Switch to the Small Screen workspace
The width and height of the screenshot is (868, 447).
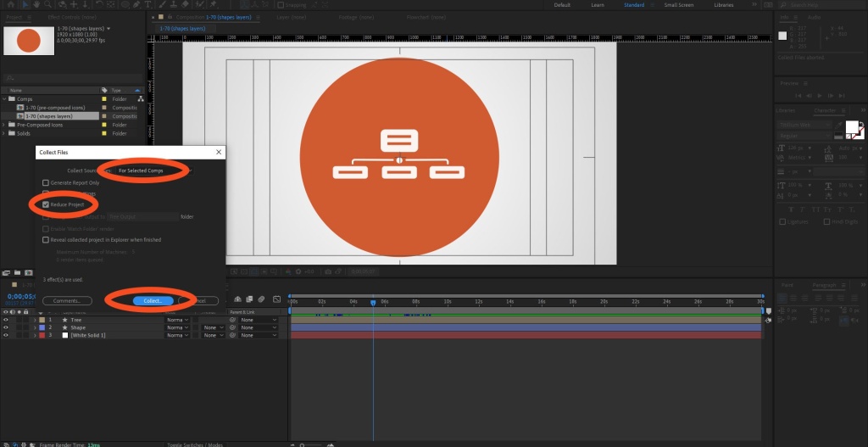click(x=679, y=5)
